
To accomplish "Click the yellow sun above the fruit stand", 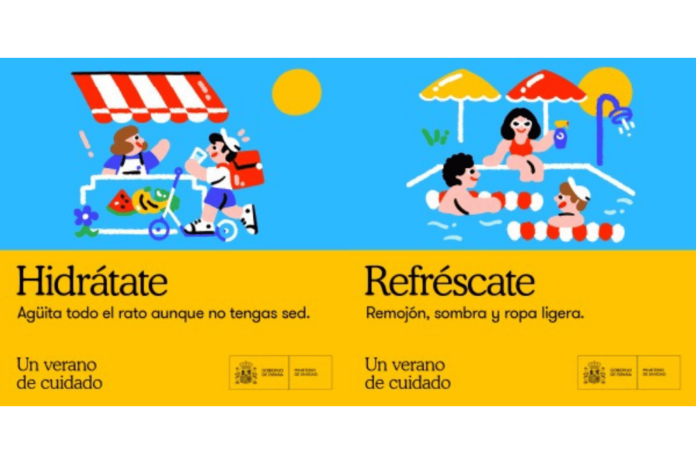I will [297, 92].
